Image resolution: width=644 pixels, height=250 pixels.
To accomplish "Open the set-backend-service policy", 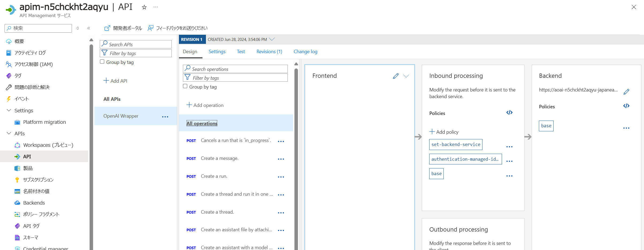I will [x=456, y=144].
